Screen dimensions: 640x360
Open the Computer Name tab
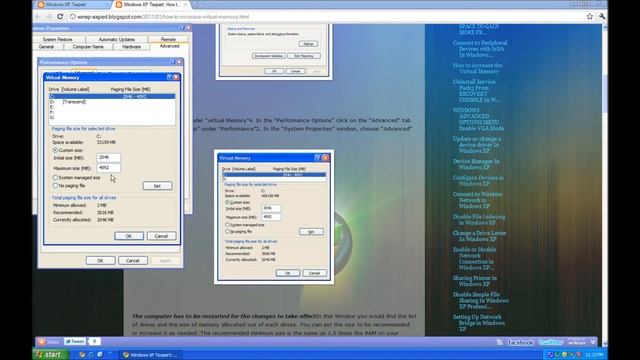(88, 47)
